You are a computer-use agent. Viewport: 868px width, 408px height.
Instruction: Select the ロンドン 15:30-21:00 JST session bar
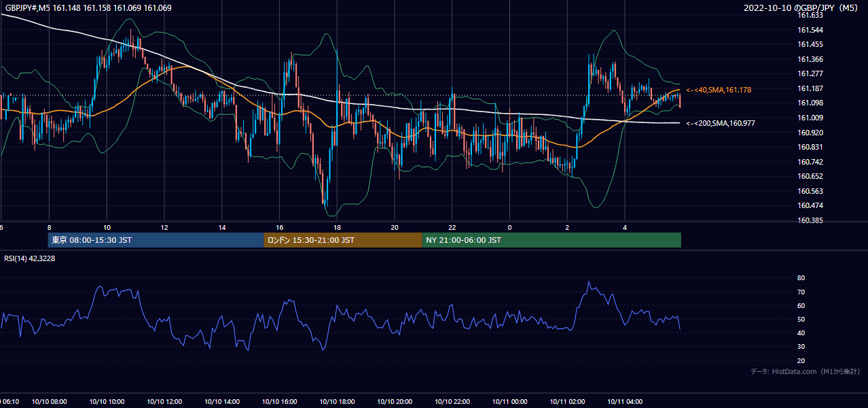[342, 240]
